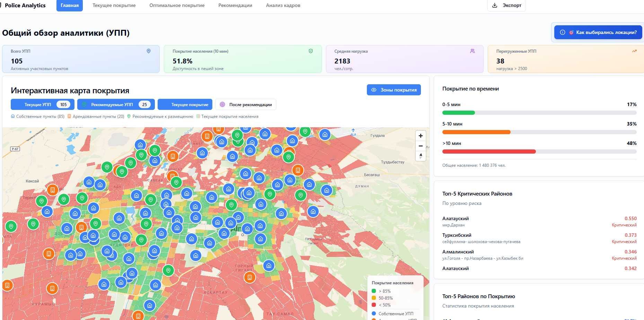644x320 pixels.
Task: Select blue marker left of ПК Горный гигант
Action: (x=261, y=239)
